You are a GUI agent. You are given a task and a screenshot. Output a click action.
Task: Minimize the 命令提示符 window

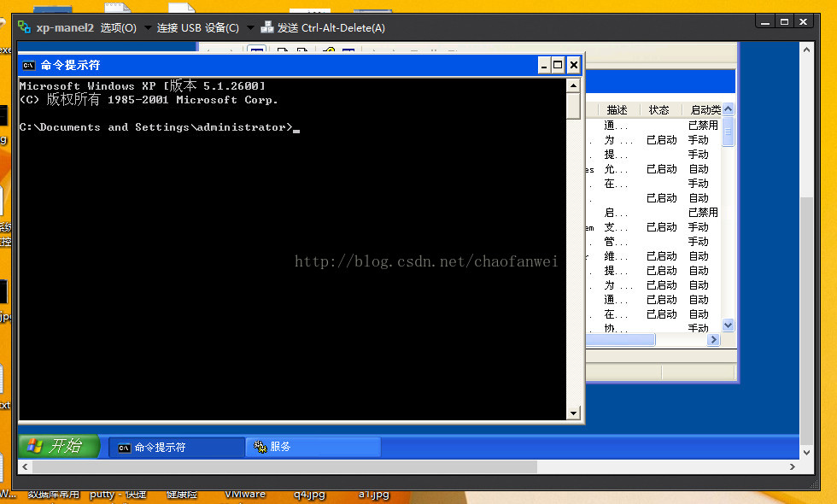coord(543,65)
